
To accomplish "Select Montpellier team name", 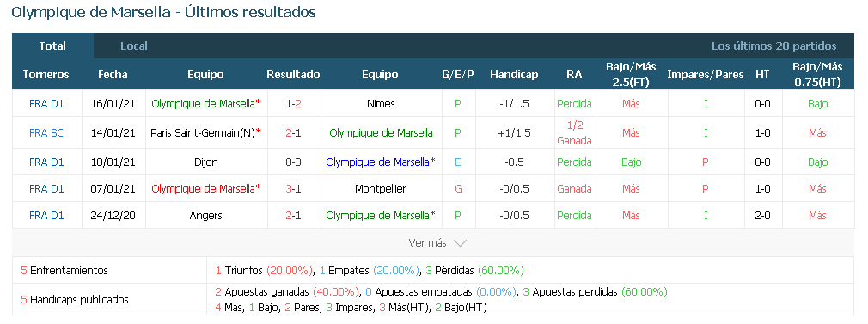I will pyautogui.click(x=381, y=189).
